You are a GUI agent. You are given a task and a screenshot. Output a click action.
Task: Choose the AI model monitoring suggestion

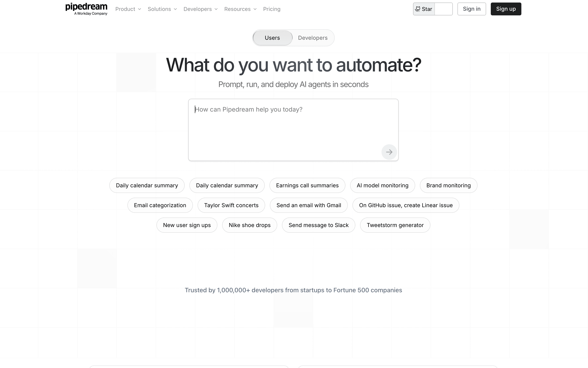[382, 185]
